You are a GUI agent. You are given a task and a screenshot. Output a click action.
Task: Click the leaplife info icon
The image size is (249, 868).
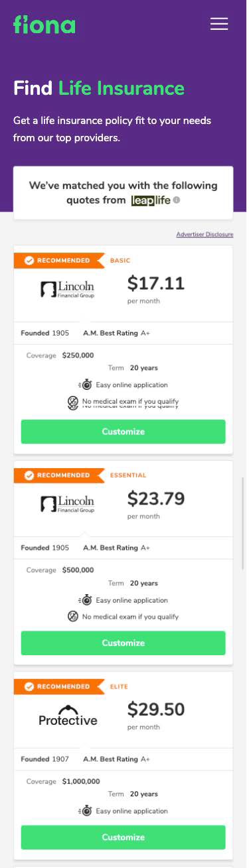pyautogui.click(x=177, y=200)
